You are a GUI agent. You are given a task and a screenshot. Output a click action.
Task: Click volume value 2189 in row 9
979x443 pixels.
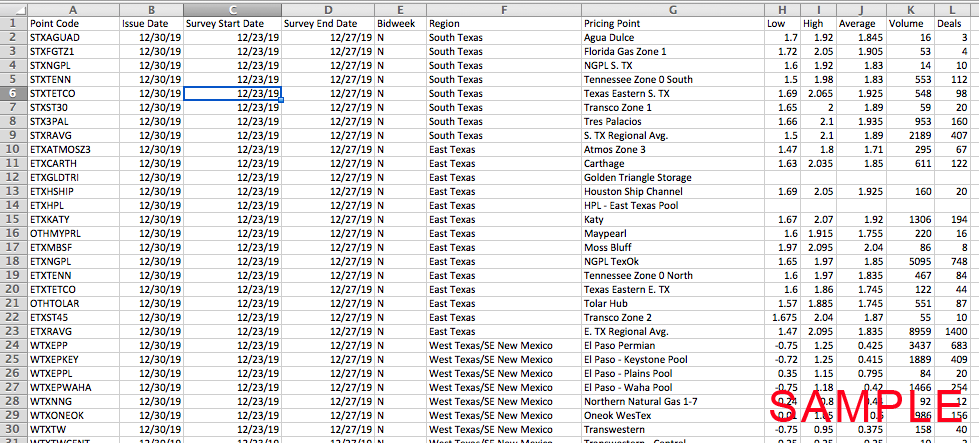pyautogui.click(x=910, y=135)
